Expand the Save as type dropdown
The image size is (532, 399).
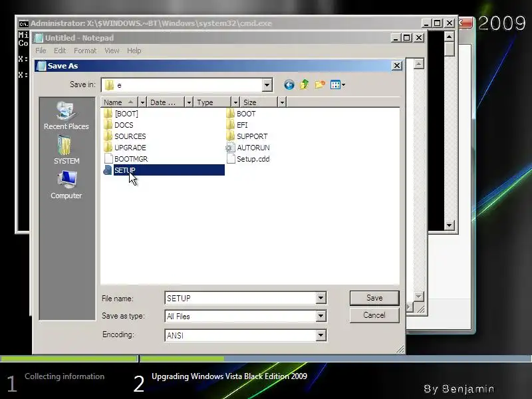pos(321,317)
